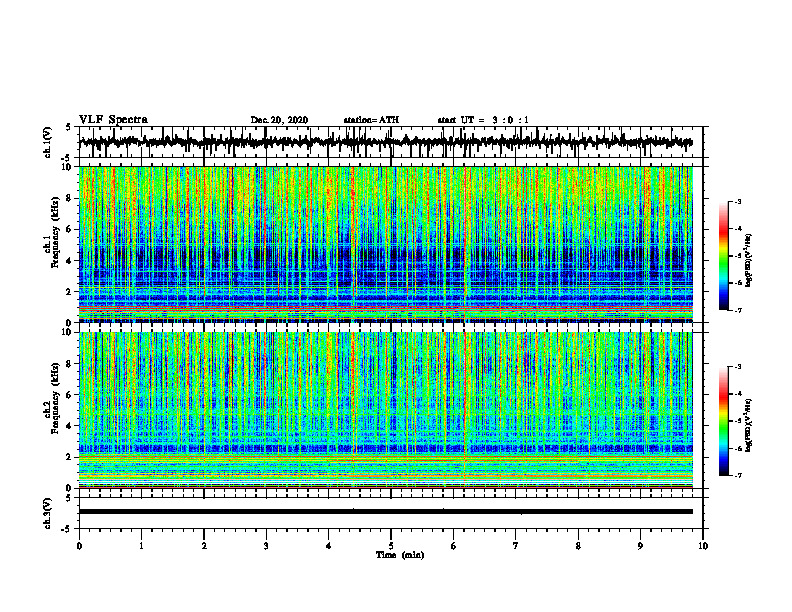
Task: Click the "start UT = 3 : 0 : 1" label
Action: [x=483, y=120]
